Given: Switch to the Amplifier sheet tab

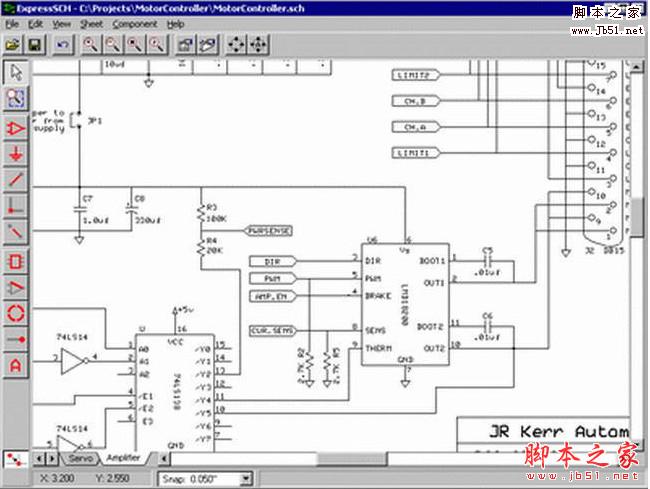Looking at the screenshot, I should coord(124,458).
